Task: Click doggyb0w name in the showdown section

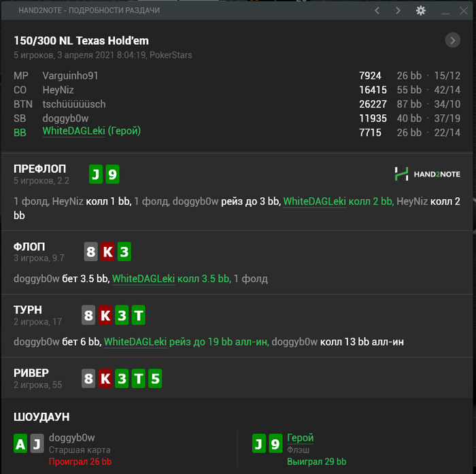Action: click(71, 437)
